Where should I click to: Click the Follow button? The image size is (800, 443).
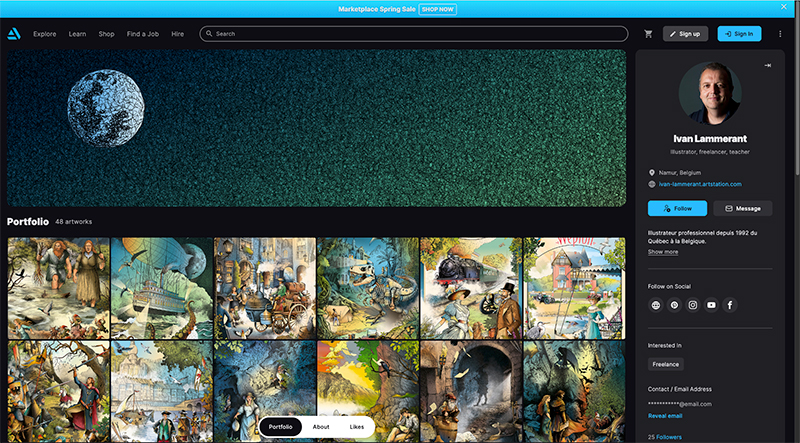click(x=677, y=208)
